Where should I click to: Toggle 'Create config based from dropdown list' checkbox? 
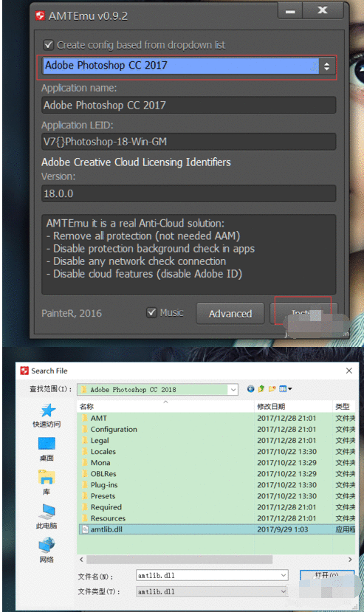[x=49, y=45]
